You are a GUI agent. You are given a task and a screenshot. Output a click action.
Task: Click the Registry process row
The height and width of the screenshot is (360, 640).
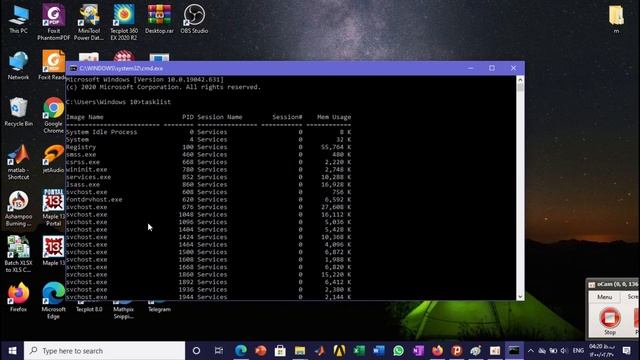pos(208,147)
